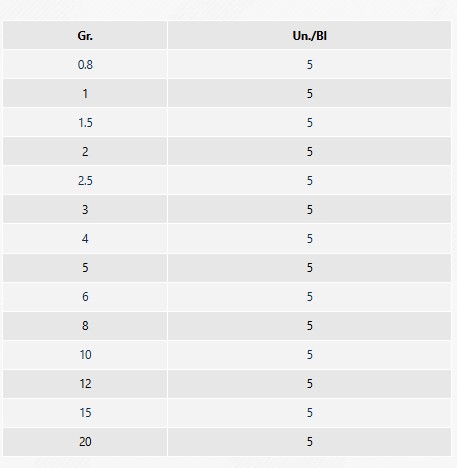The image size is (457, 468).
Task: Click the 6 gram cell
Action: [x=85, y=296]
